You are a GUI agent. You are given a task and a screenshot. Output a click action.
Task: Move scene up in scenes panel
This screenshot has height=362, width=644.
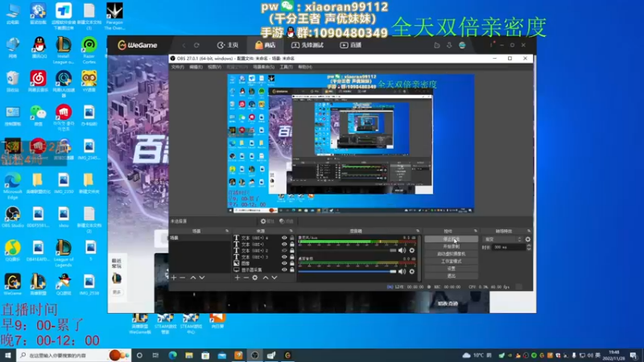coord(192,278)
